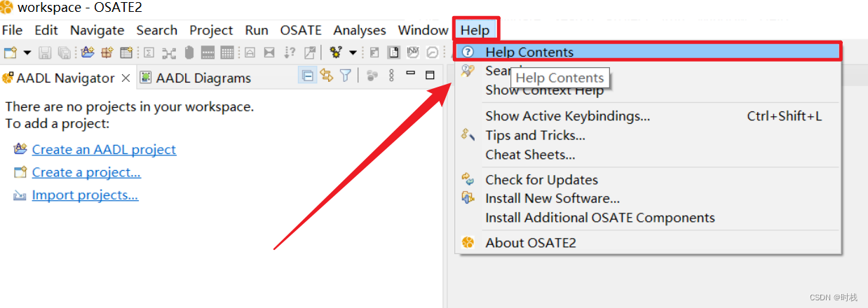Open the Navigator View Menu (three dots)

pos(391,76)
